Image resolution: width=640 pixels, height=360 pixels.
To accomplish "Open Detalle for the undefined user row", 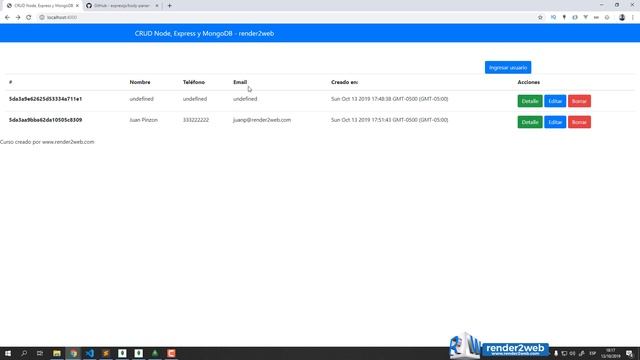I will (530, 101).
